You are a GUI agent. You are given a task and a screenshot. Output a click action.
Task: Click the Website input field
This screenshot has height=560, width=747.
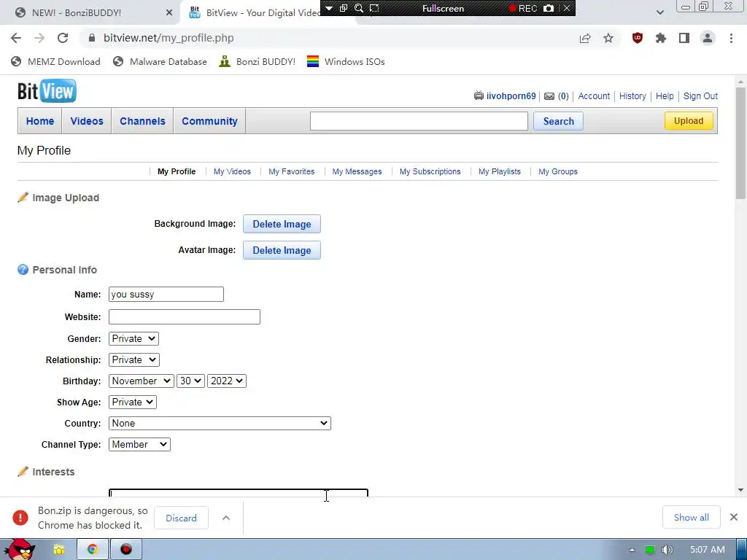[x=185, y=316]
